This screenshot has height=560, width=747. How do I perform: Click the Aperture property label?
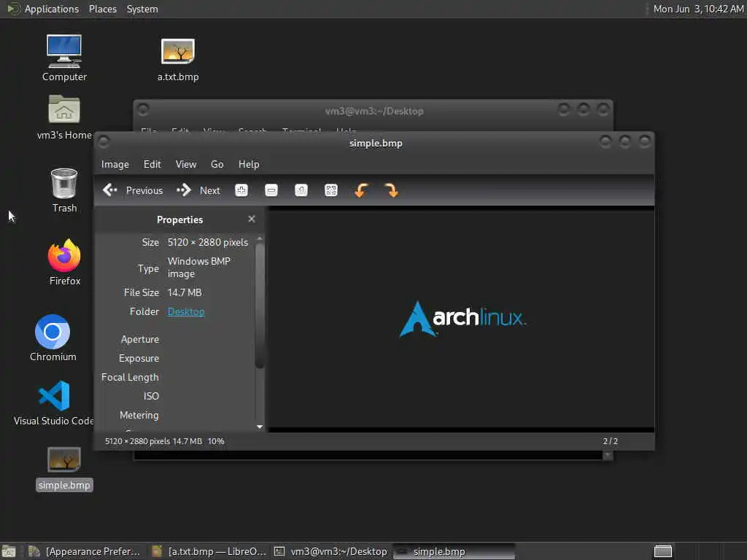tap(140, 339)
